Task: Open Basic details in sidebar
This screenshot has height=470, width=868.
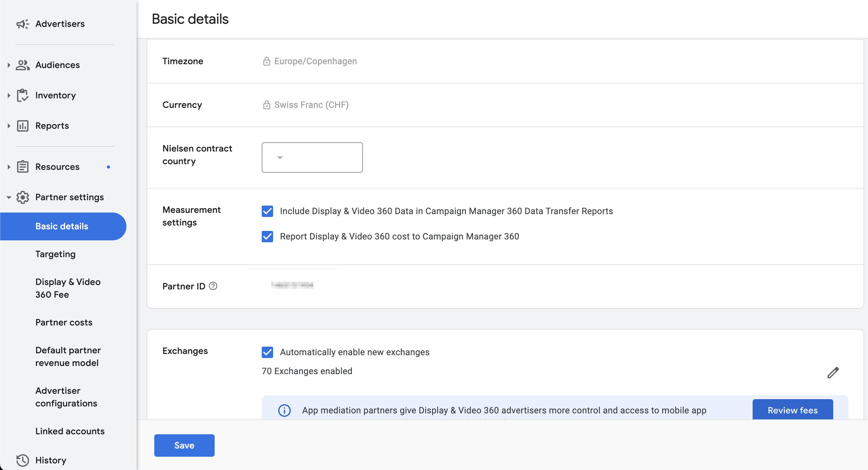Action: tap(63, 226)
